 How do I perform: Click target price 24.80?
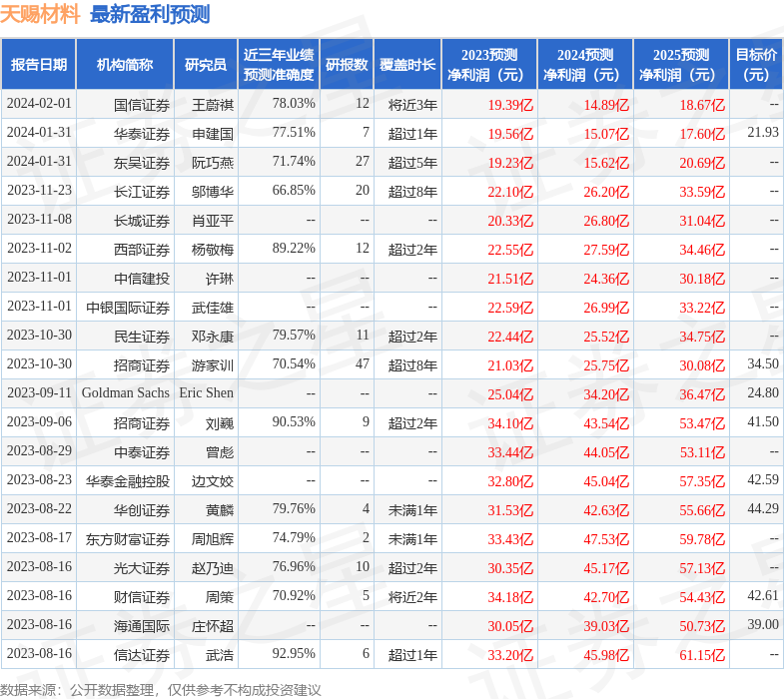point(763,393)
